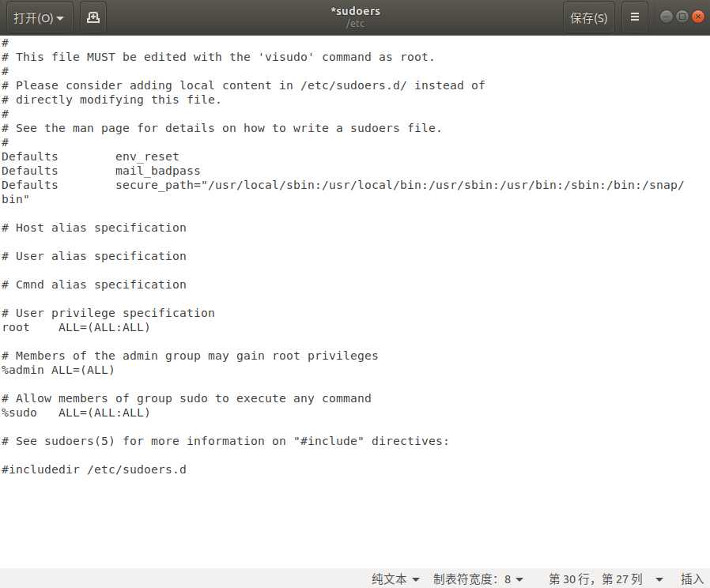The image size is (710, 588).
Task: Click the #includedir /etc/sudoers.d line
Action: click(x=94, y=469)
